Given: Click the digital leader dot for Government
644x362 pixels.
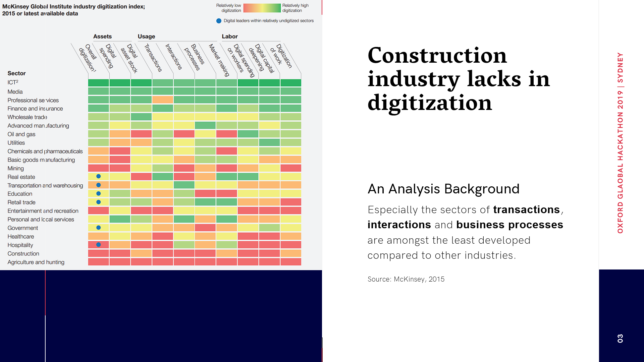Looking at the screenshot, I should pos(99,228).
